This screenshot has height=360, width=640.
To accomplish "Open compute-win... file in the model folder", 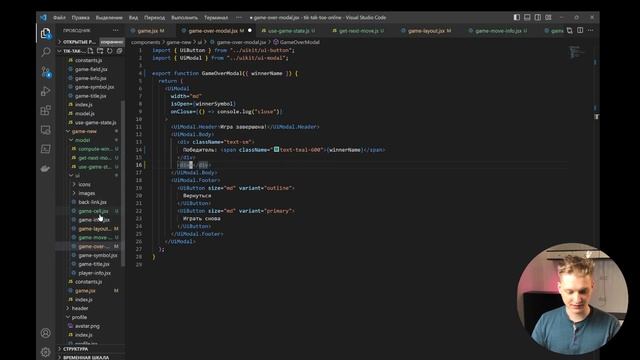I will point(95,149).
